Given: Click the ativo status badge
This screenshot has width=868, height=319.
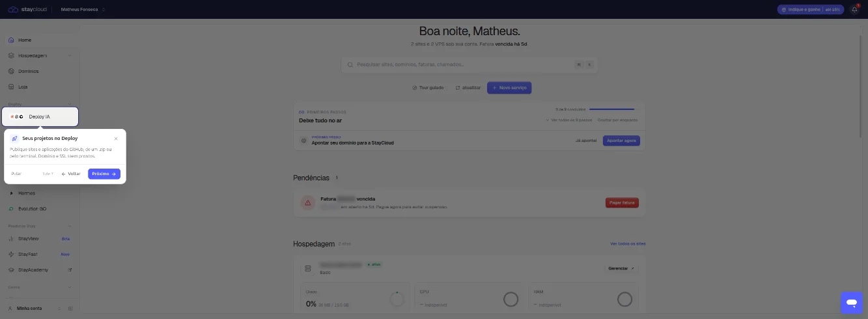Looking at the screenshot, I should tap(374, 265).
